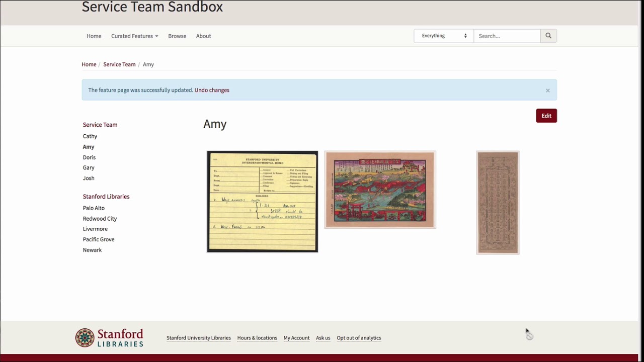Click the Service Team breadcrumb
Image resolution: width=644 pixels, height=362 pixels.
(x=119, y=64)
